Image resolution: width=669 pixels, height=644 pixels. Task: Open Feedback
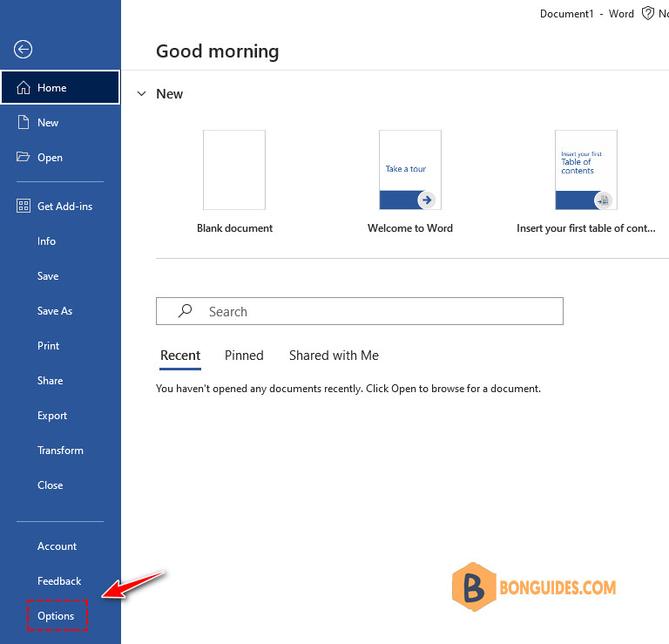point(60,581)
